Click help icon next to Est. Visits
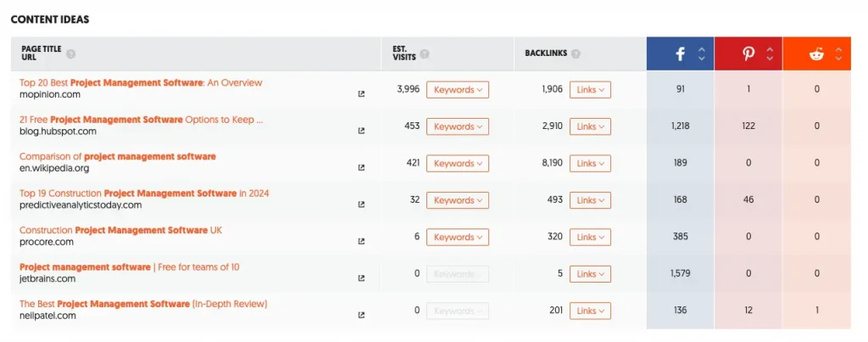 tap(425, 53)
